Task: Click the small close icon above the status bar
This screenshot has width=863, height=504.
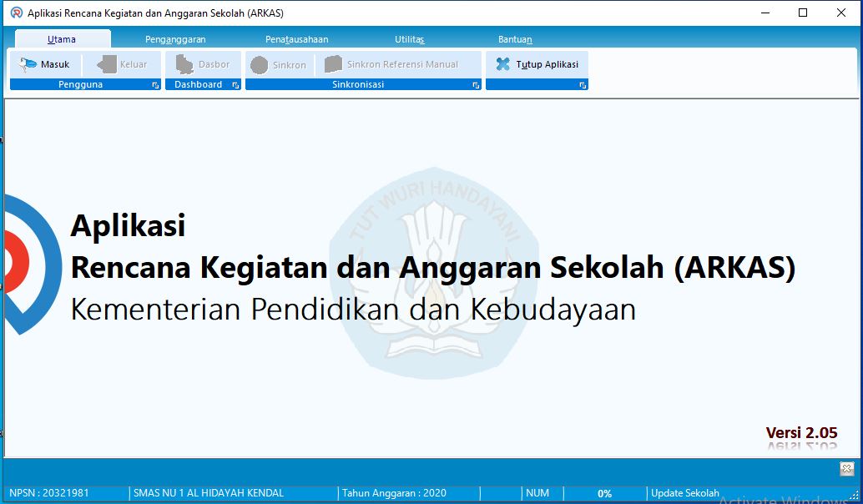Action: click(846, 469)
